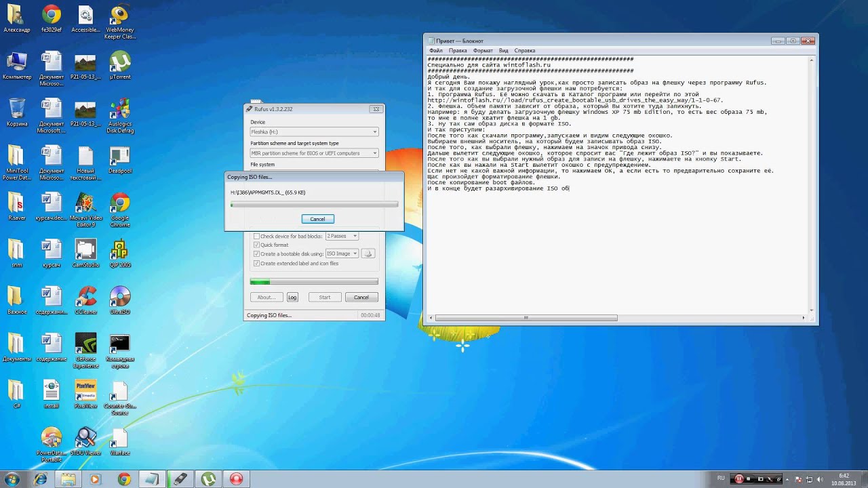Click the tray volume speaker icon
Image resolution: width=868 pixels, height=488 pixels.
point(821,479)
